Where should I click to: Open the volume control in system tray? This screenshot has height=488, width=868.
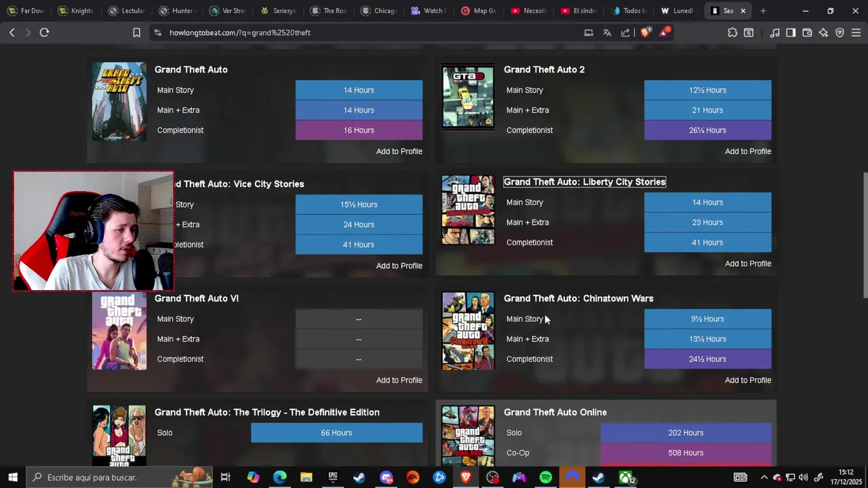804,477
